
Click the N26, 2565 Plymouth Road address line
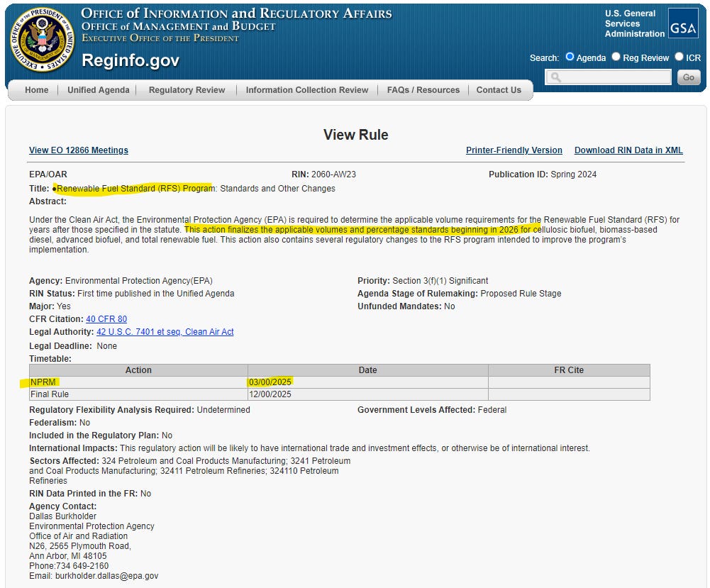[x=80, y=546]
